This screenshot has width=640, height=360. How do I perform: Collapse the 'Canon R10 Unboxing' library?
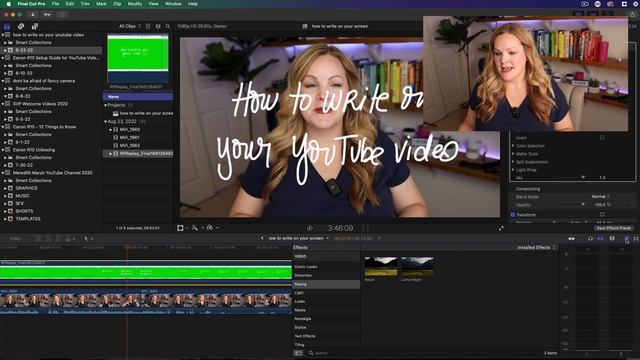point(3,150)
